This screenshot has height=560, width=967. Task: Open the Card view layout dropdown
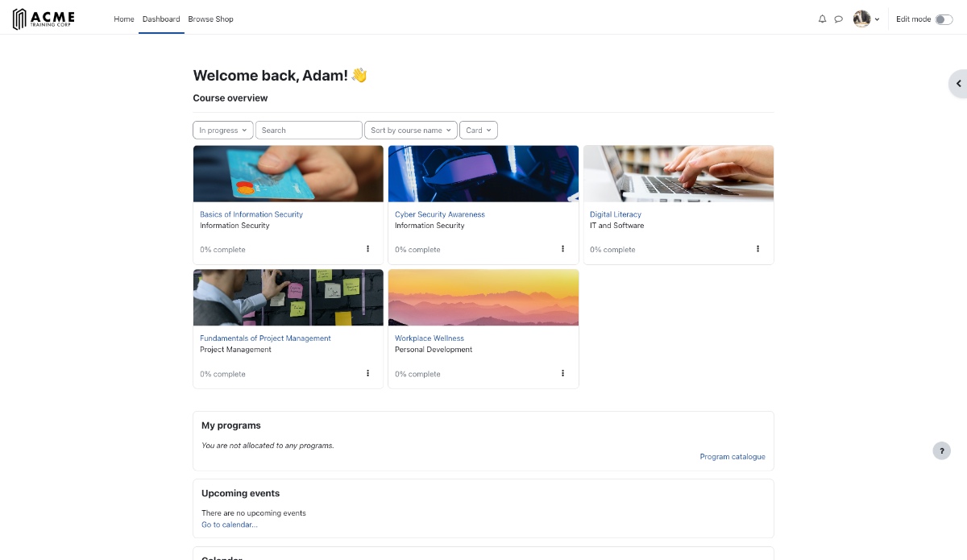(479, 131)
